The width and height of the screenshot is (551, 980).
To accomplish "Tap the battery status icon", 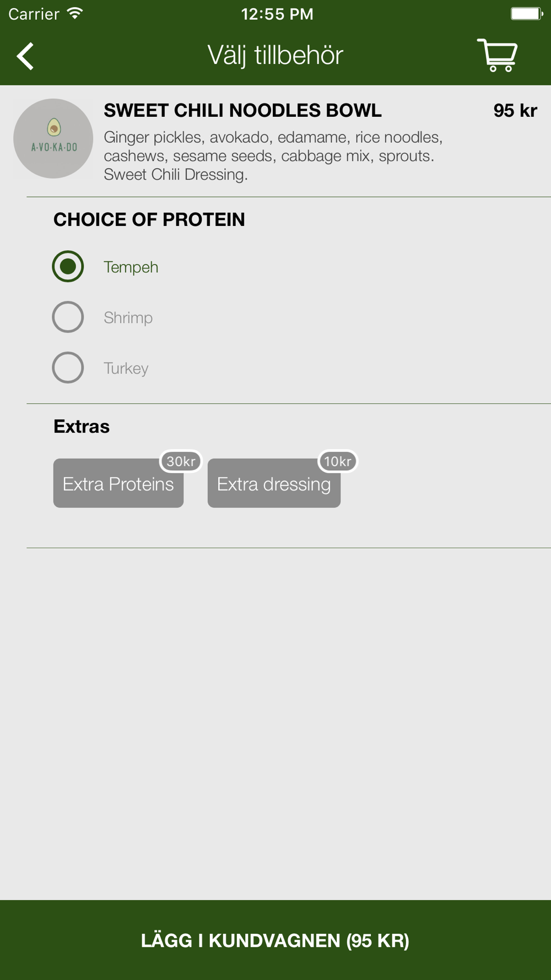I will 527,14.
